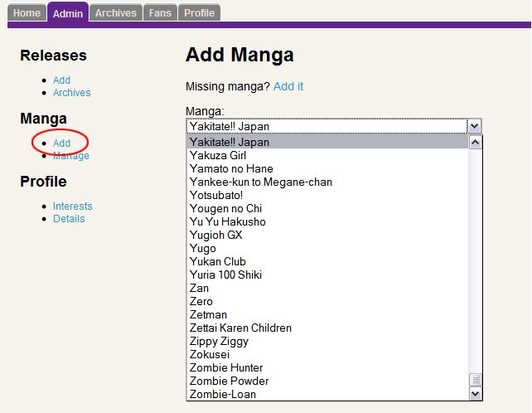This screenshot has height=413, width=532.
Task: Select 'Yugo' option
Action: point(327,248)
